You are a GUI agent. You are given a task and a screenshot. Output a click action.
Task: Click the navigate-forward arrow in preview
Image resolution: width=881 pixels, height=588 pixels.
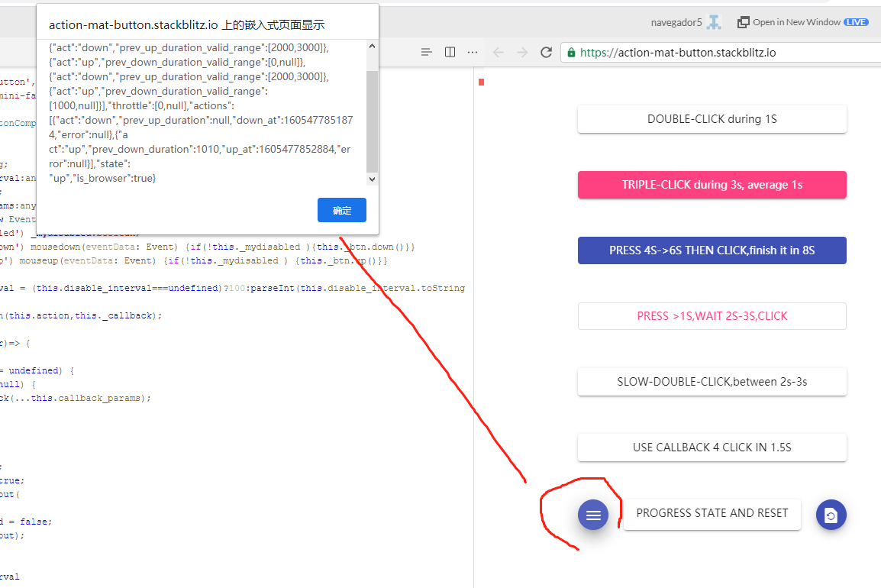click(521, 53)
